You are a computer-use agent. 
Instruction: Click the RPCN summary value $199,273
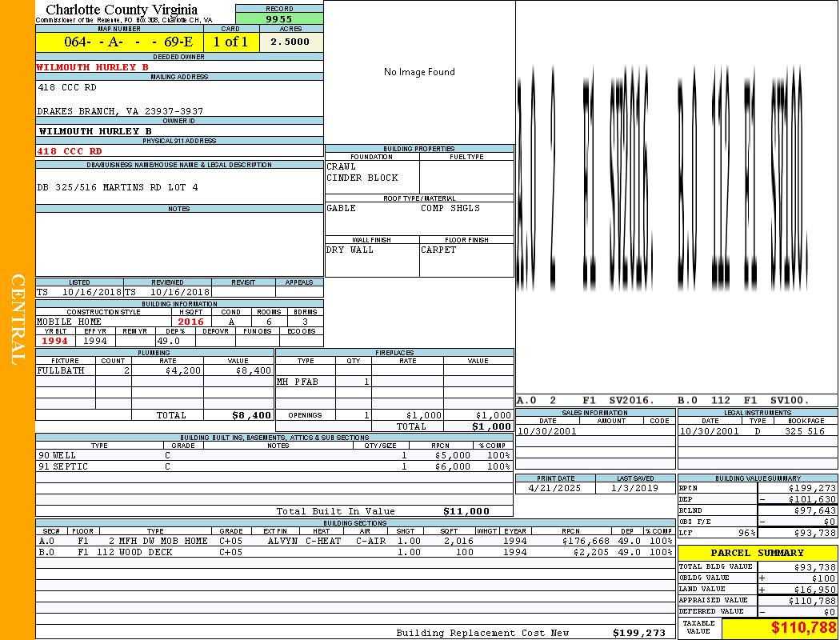pos(812,489)
